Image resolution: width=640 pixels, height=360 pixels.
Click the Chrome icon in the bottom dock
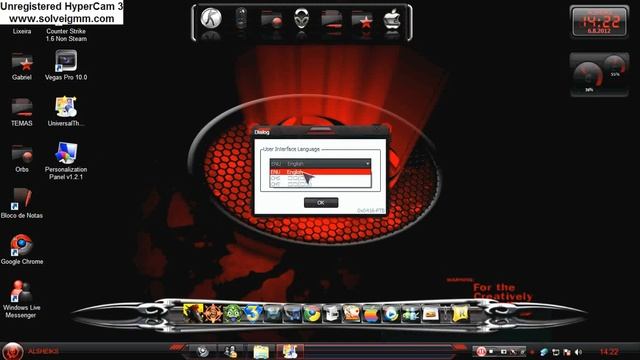(x=312, y=314)
